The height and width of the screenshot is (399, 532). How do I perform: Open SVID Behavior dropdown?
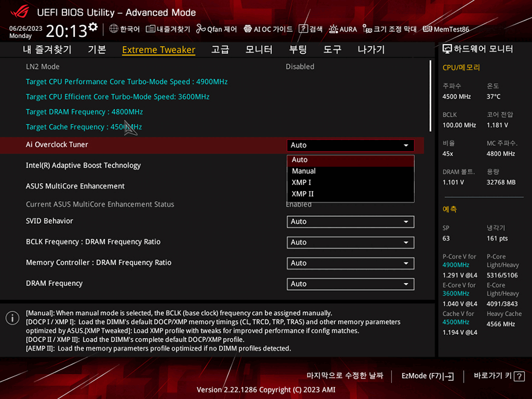(x=351, y=222)
